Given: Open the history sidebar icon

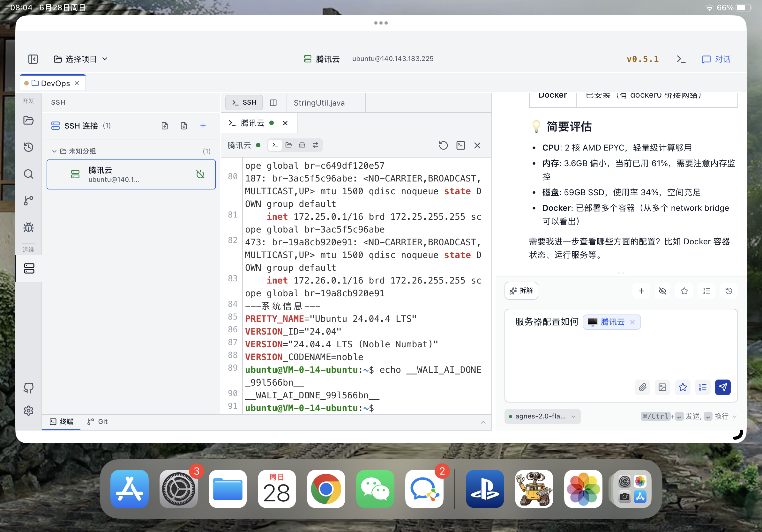Looking at the screenshot, I should [x=28, y=147].
